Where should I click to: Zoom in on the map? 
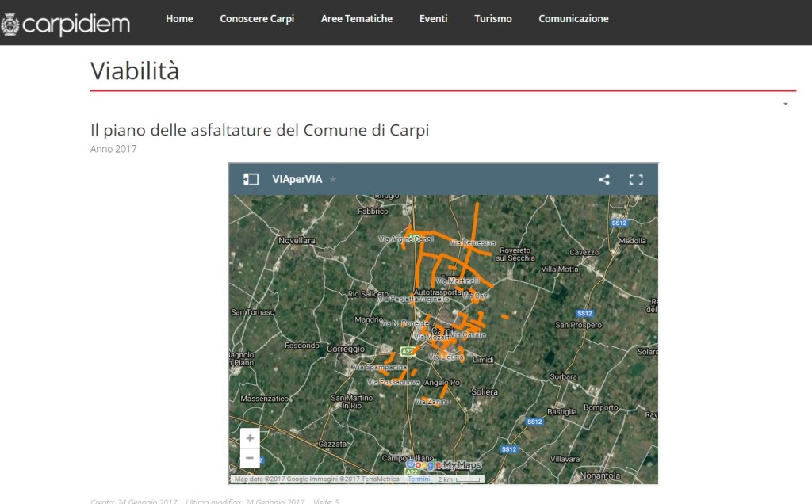coord(250,438)
